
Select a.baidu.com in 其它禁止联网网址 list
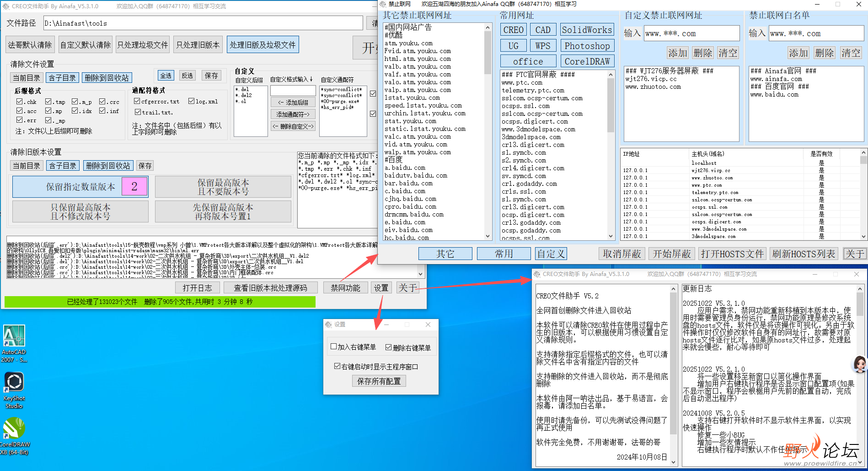405,168
